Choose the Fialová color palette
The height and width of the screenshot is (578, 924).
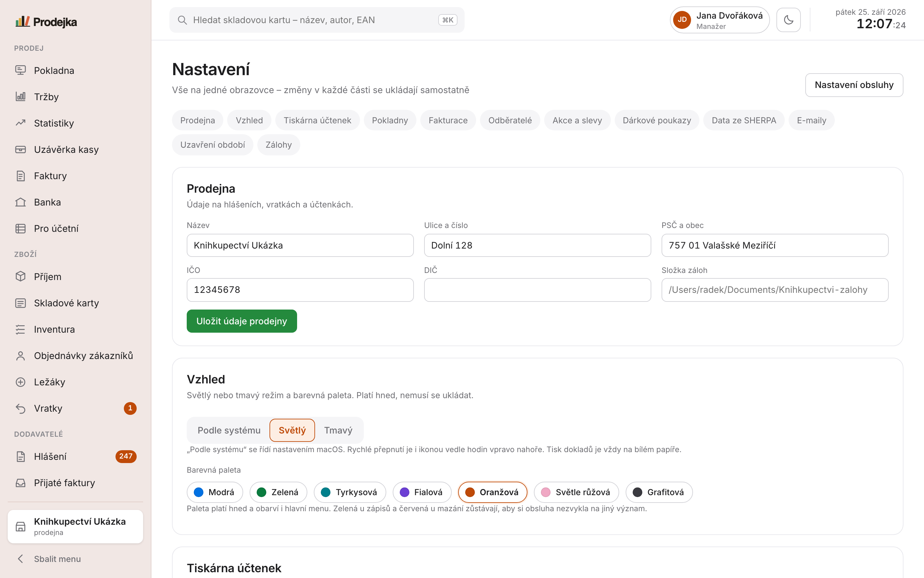(422, 492)
